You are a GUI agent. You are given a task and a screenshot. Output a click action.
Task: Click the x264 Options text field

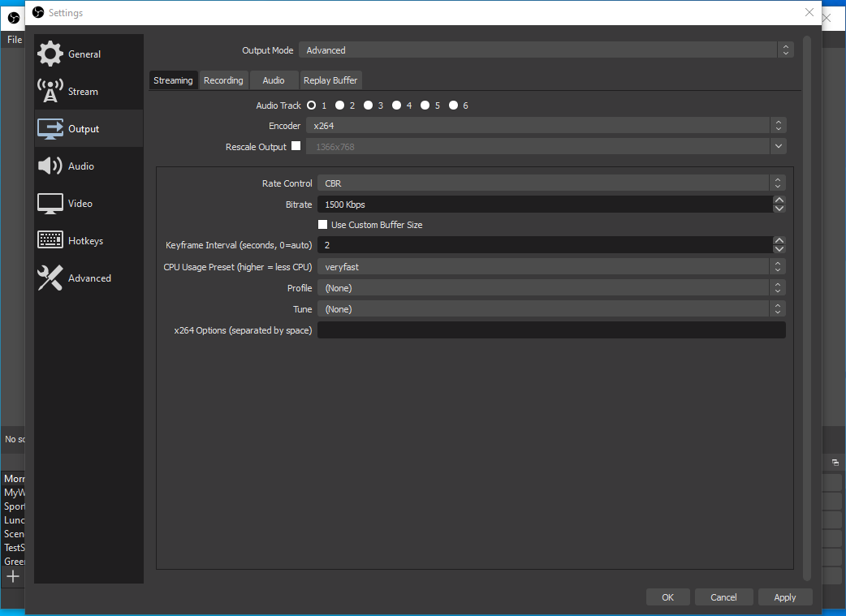tap(551, 330)
